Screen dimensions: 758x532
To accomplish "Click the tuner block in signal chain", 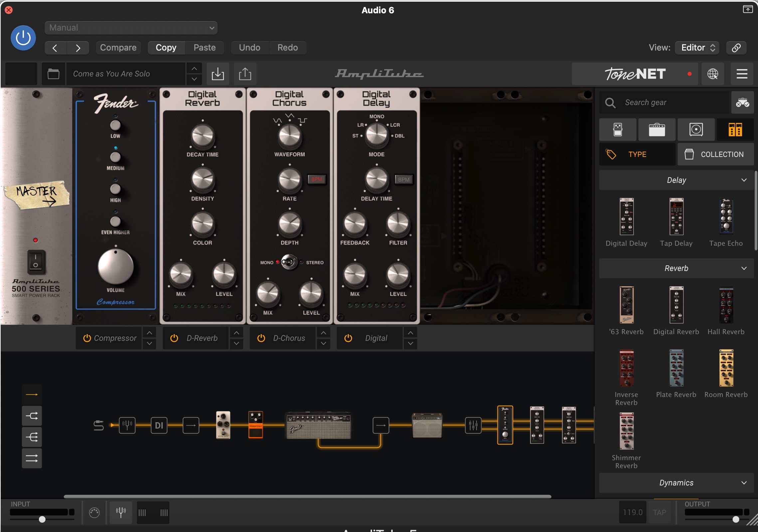I will tap(127, 425).
